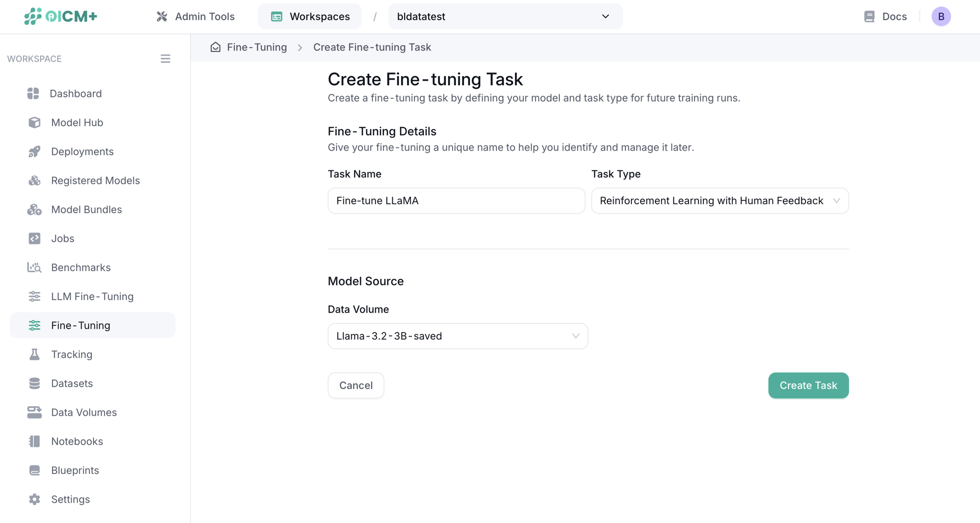The height and width of the screenshot is (523, 980).
Task: Click the Deployments rocket icon
Action: point(34,152)
